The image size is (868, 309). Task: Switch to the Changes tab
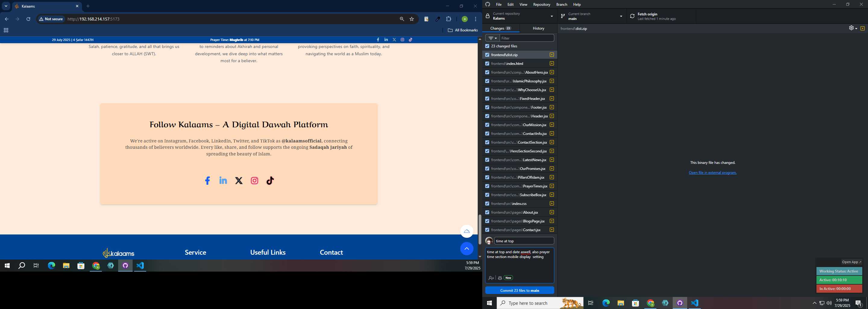pos(501,28)
